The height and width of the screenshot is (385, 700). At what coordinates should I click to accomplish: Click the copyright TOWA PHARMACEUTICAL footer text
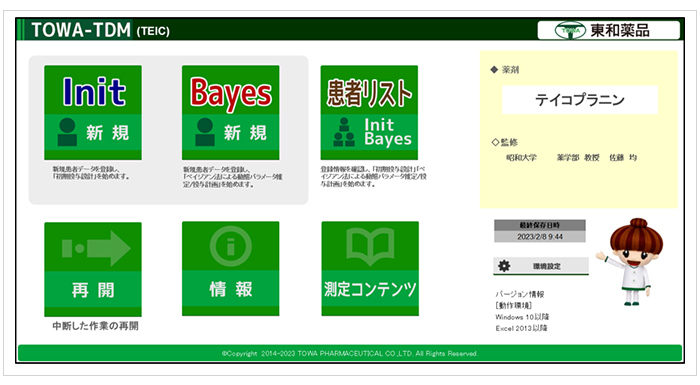350,353
